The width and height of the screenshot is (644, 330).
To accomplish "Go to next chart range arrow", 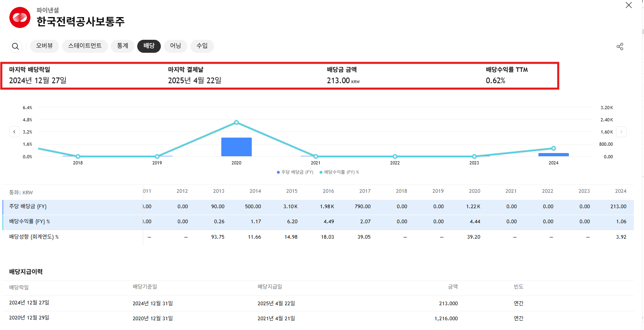I will 621,132.
